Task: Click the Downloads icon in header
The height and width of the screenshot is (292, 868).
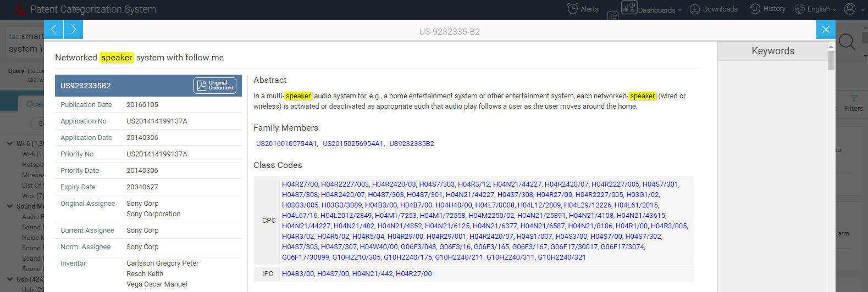Action: click(x=695, y=9)
